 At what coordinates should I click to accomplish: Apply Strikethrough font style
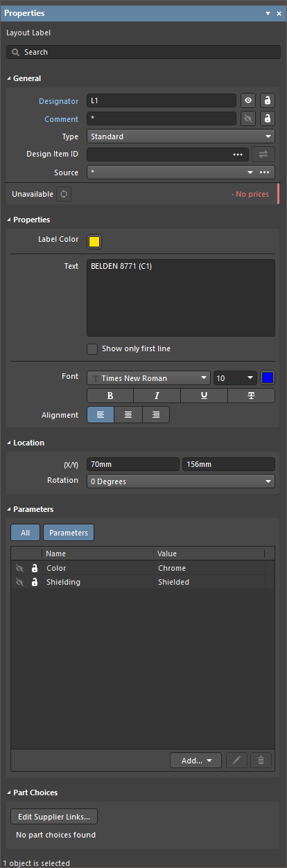[251, 396]
